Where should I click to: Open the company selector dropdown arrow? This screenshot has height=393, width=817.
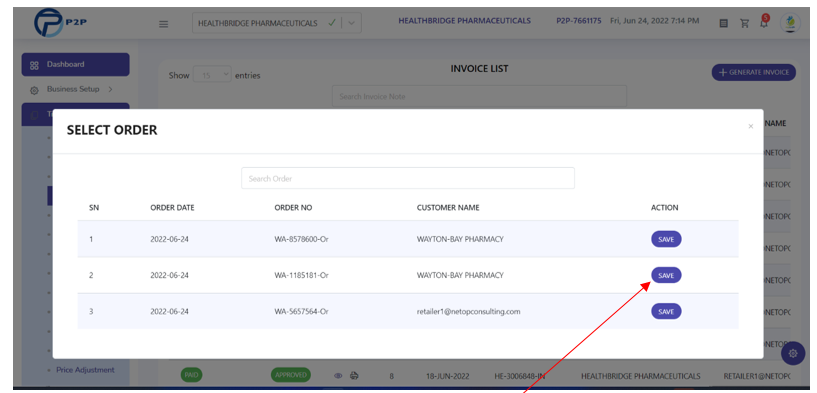pyautogui.click(x=351, y=23)
